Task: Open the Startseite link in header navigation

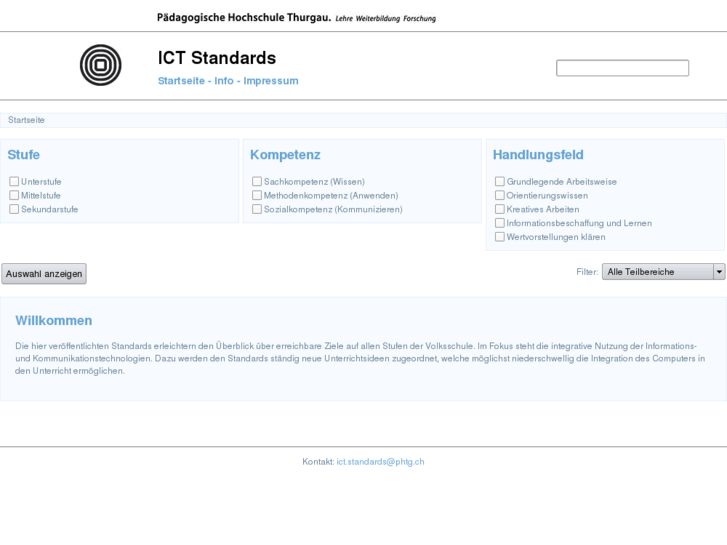Action: click(181, 81)
